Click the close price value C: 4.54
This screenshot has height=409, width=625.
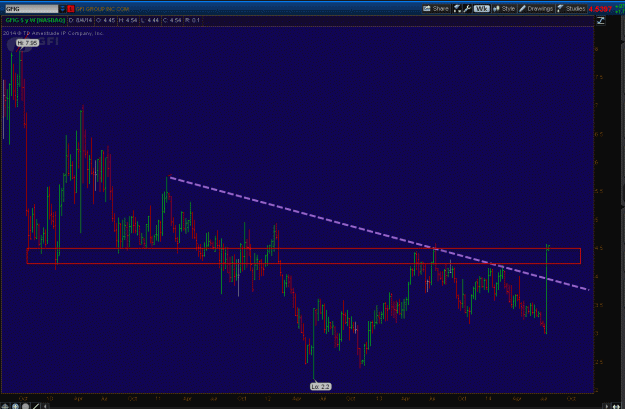tap(172, 20)
